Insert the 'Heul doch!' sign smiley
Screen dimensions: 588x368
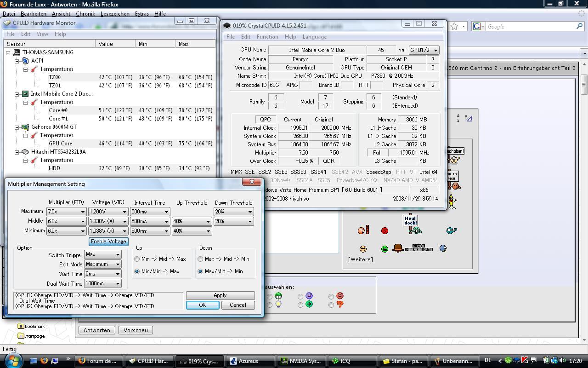(x=412, y=224)
